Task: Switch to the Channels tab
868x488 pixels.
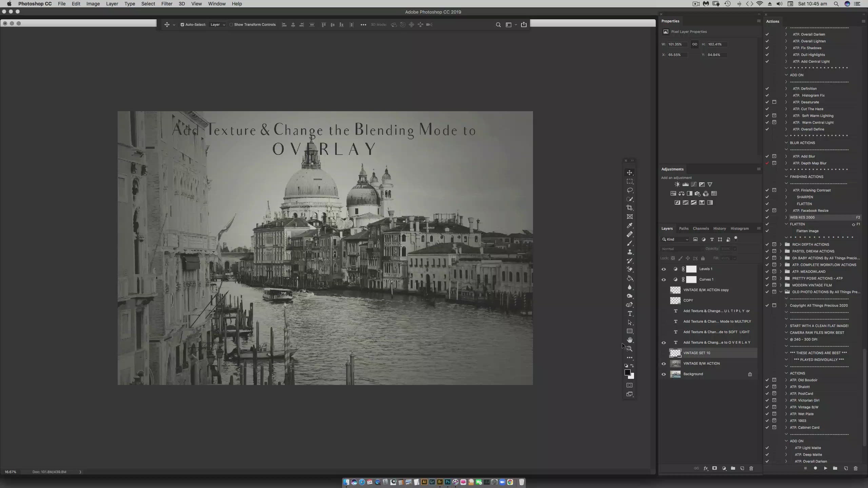Action: tap(701, 228)
